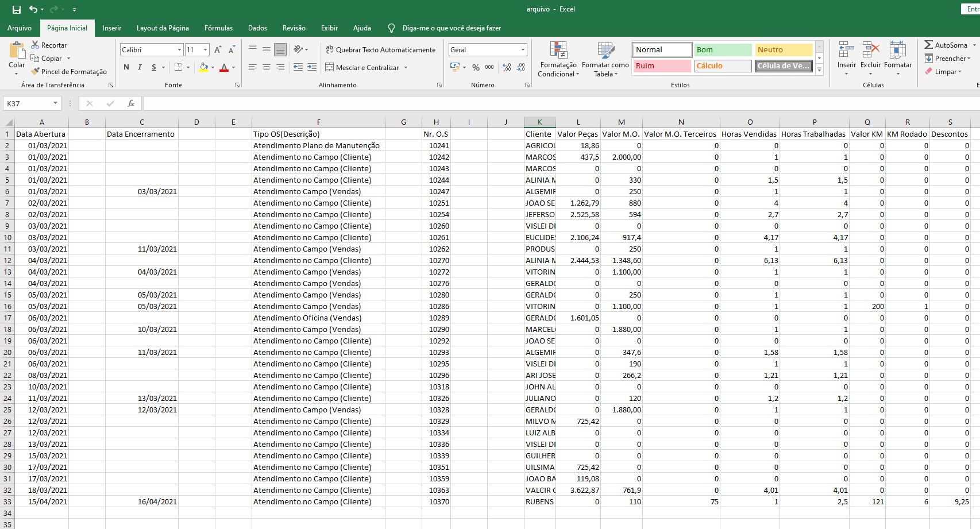Click the AutoSoma button
980x529 pixels.
[x=946, y=45]
